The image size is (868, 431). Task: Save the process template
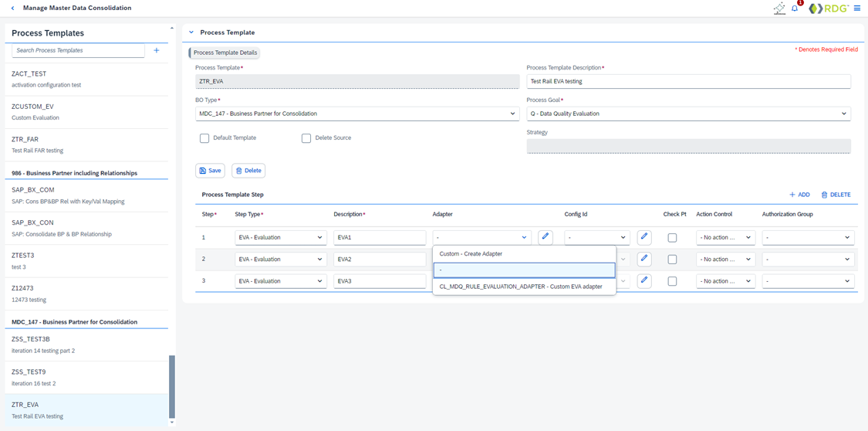click(x=210, y=171)
